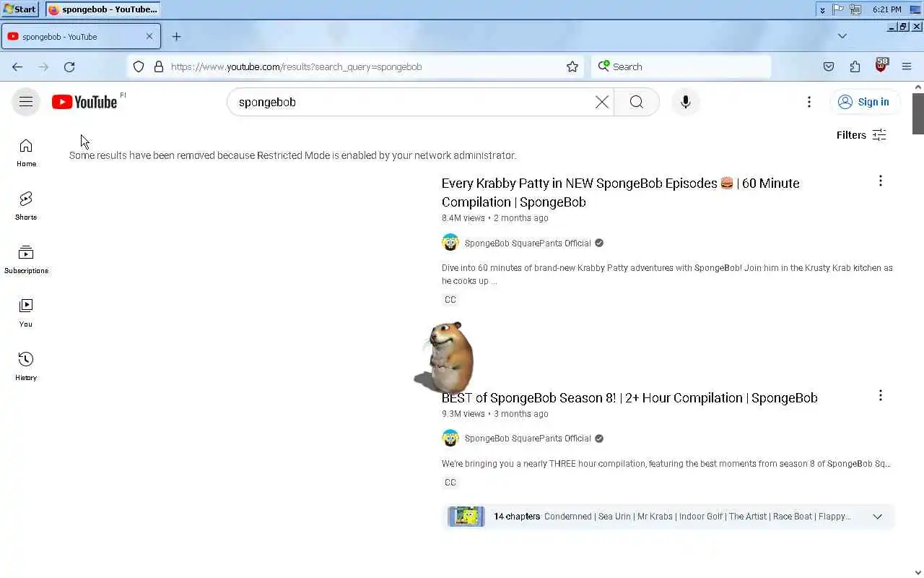
Task: Click the page vertical scrollbar thumb
Action: pos(918,113)
